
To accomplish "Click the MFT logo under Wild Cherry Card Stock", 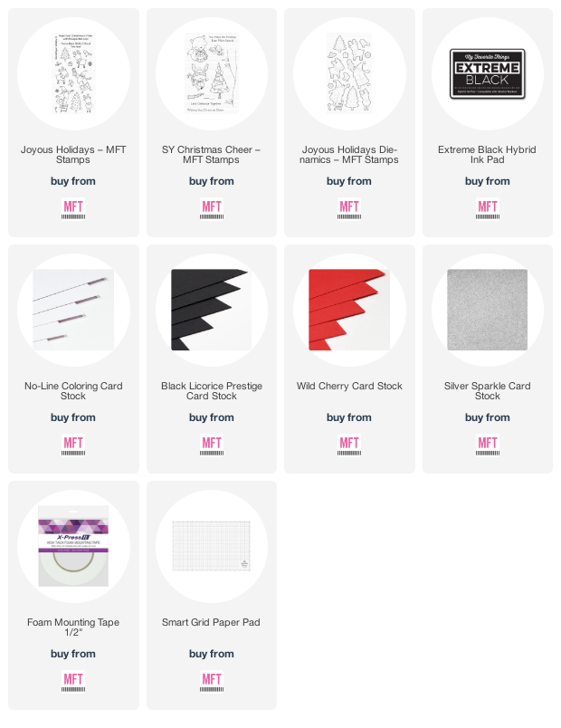I will pos(349,445).
